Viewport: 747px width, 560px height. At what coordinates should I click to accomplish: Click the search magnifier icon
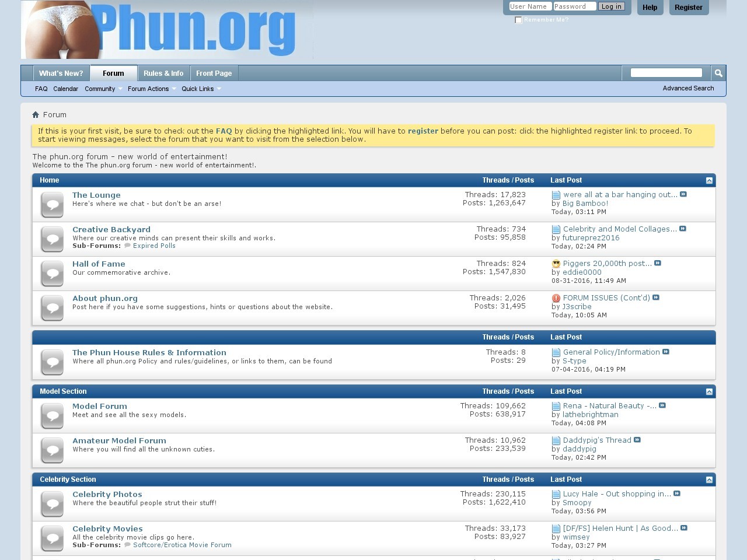pyautogui.click(x=718, y=73)
